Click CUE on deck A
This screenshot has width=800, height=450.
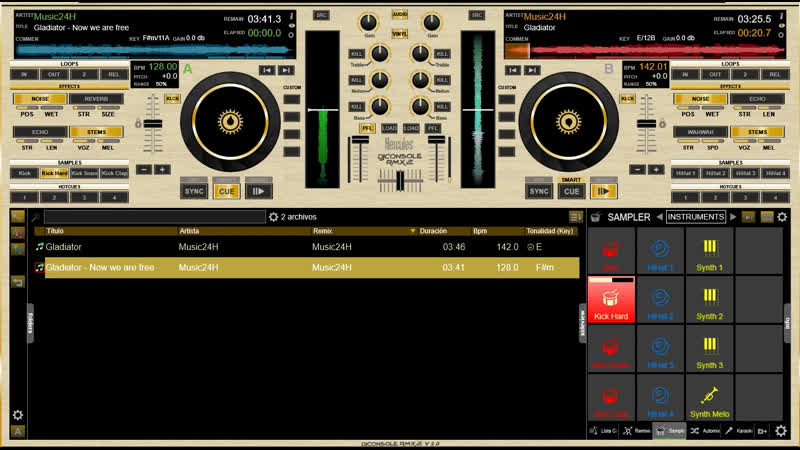pos(226,191)
